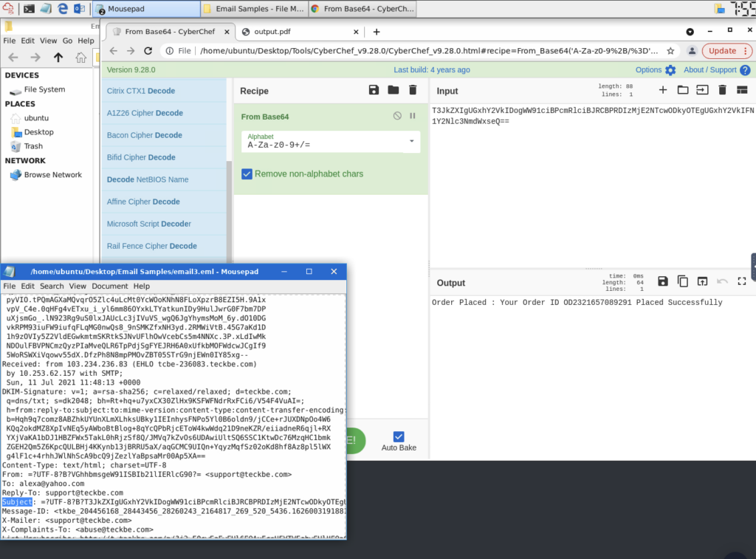Open browser profile icon
Viewport: 756px width, 559px height.
pyautogui.click(x=692, y=51)
